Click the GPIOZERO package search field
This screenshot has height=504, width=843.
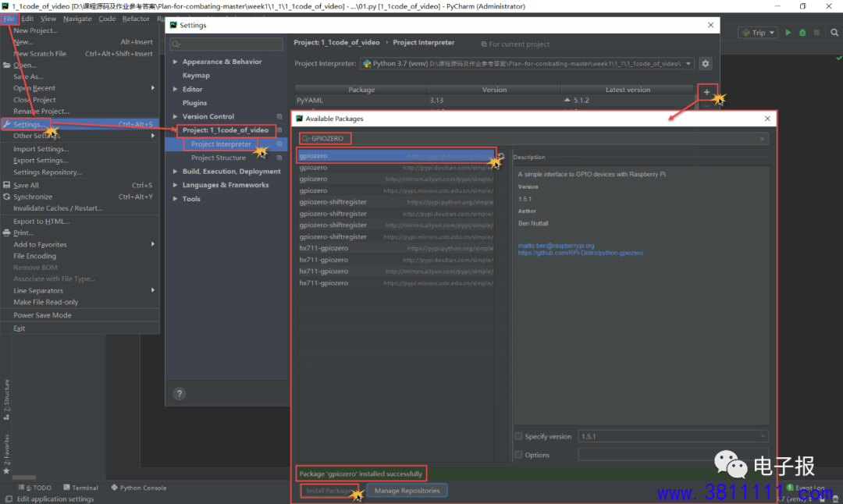(532, 139)
